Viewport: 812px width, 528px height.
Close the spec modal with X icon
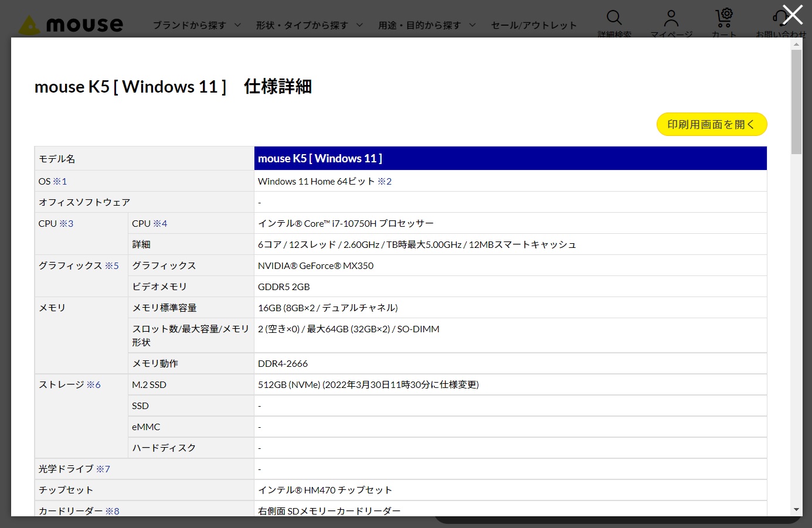793,15
